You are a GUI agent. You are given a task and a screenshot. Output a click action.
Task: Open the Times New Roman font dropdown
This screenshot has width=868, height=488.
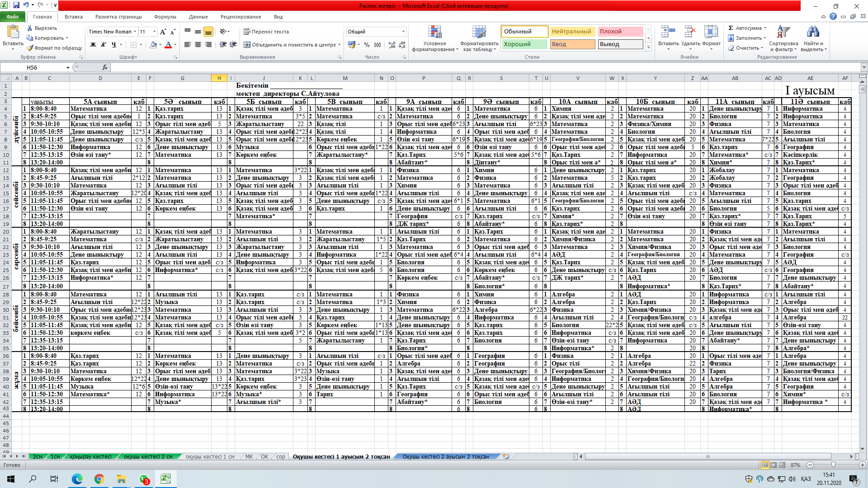click(135, 32)
